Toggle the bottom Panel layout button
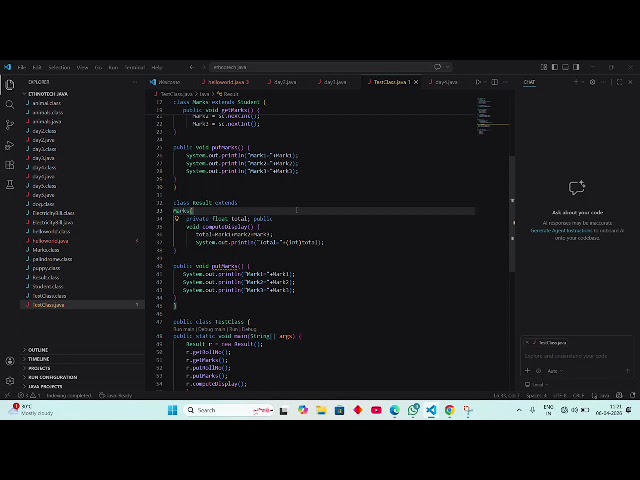This screenshot has height=480, width=640. 565,67
